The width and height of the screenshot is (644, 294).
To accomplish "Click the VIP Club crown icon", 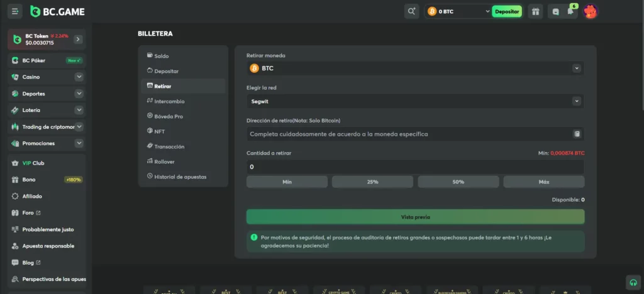I will pos(15,163).
